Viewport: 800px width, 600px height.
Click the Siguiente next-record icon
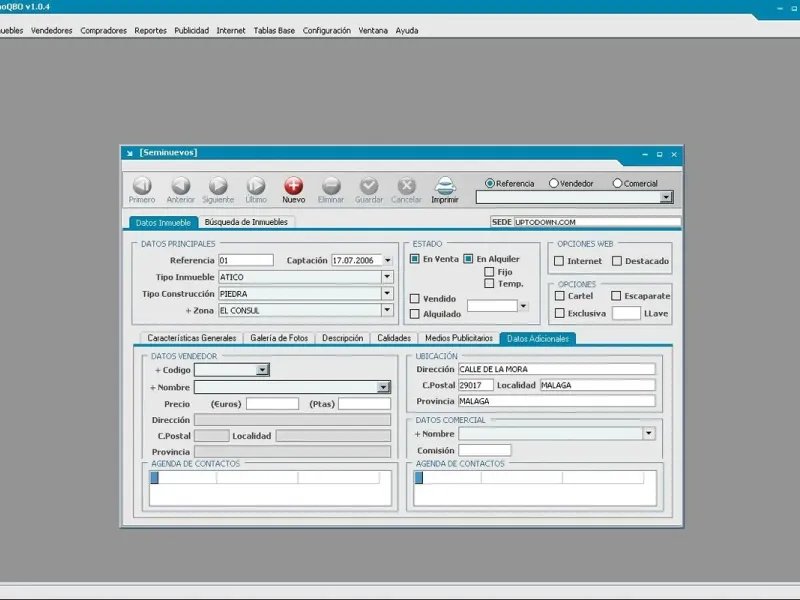coord(218,186)
